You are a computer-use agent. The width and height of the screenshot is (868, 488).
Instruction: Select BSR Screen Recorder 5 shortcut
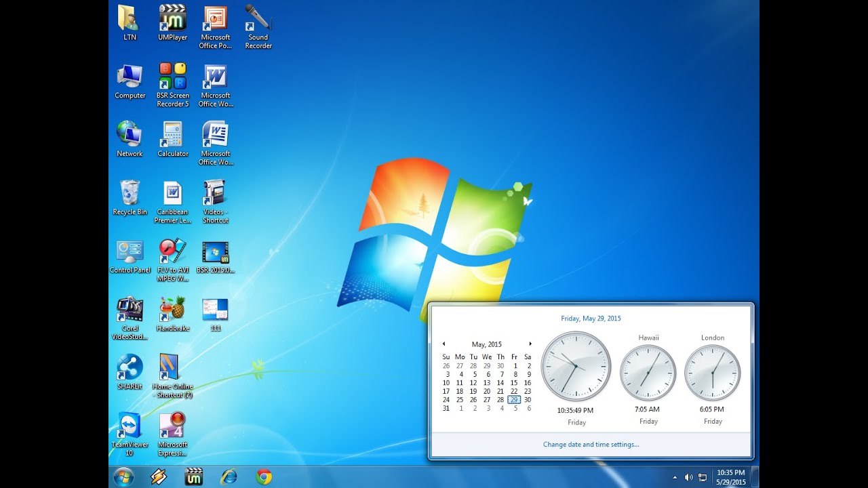(173, 85)
